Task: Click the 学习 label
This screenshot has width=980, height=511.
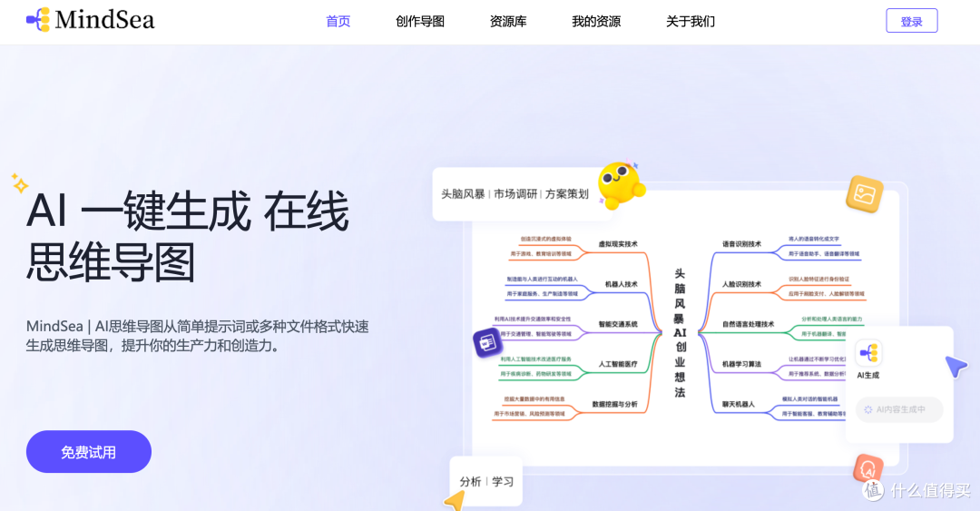Action: pos(503,482)
